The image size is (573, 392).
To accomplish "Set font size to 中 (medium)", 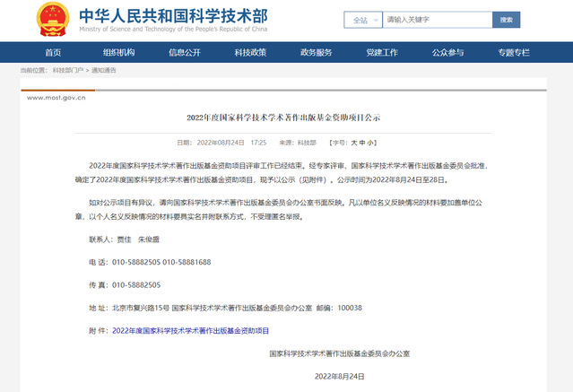I will point(362,142).
